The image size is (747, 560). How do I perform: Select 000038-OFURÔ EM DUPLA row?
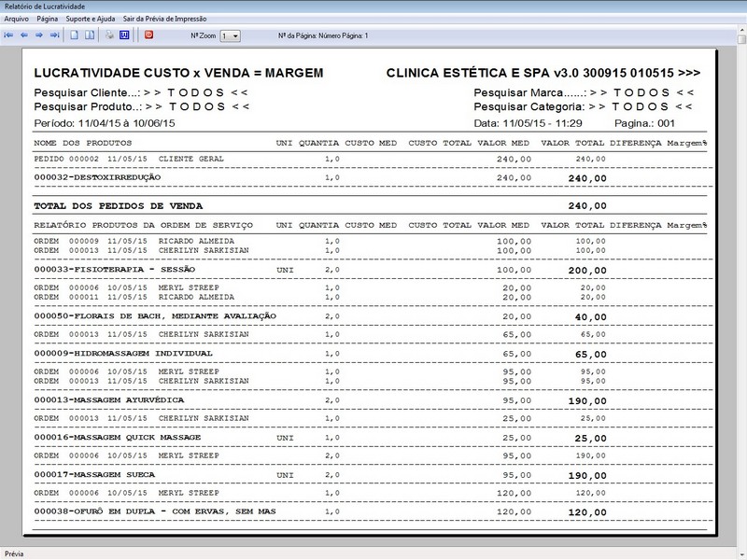tap(320, 511)
